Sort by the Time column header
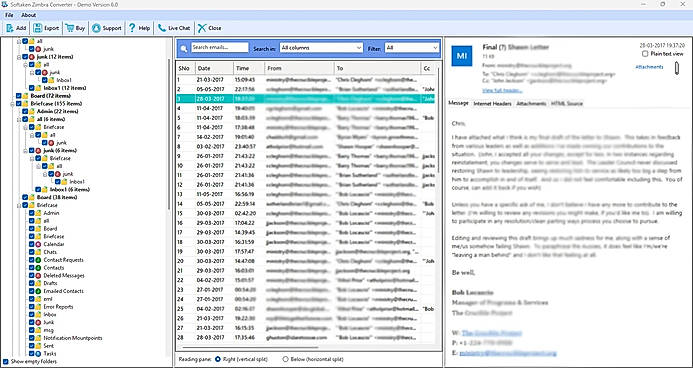This screenshot has width=693, height=368. coord(249,68)
